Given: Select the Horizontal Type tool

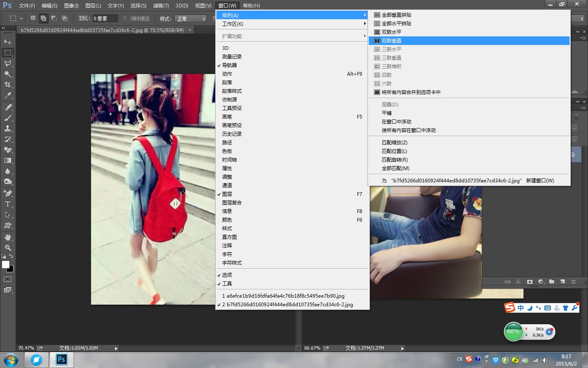Looking at the screenshot, I should click(x=8, y=204).
